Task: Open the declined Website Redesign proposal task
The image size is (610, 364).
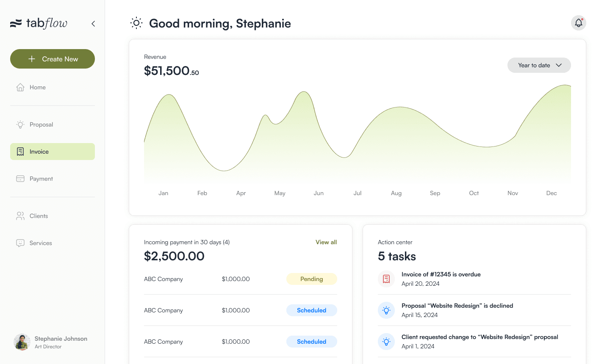Action: (474, 310)
